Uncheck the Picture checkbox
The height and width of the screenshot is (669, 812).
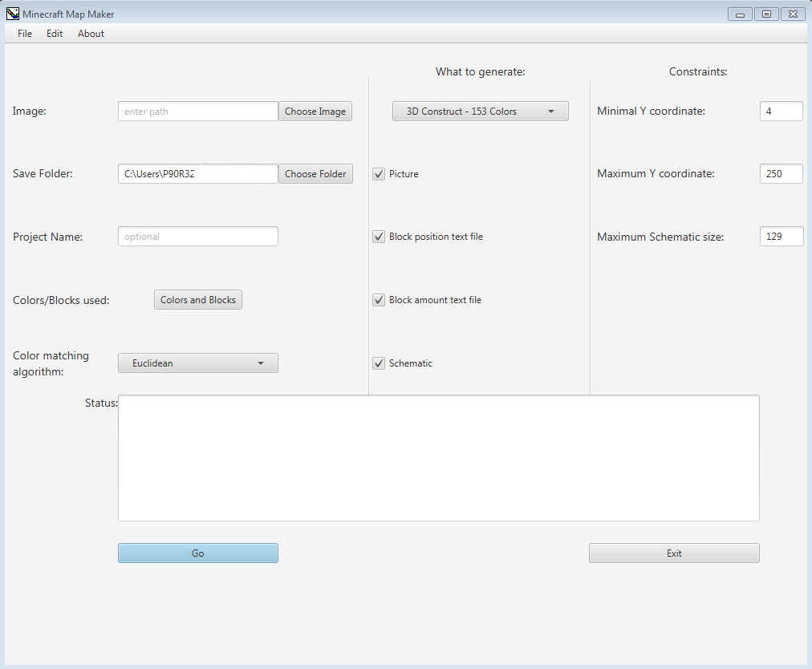pyautogui.click(x=379, y=174)
